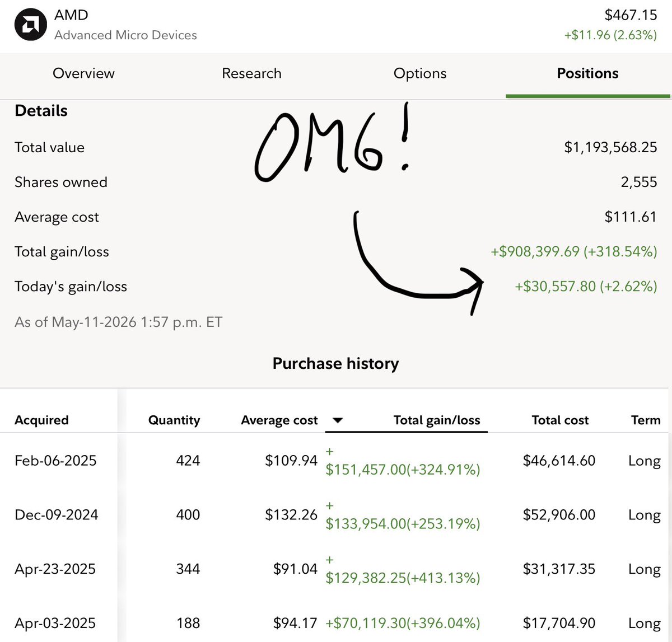Click the $132.26 average cost cell
Screen dimensions: 672x642
pos(291,515)
